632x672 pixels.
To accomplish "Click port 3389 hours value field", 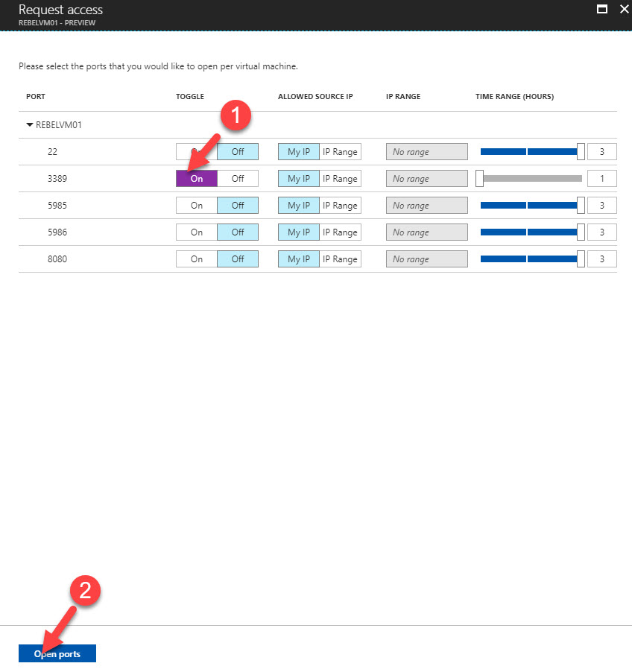I will 602,179.
